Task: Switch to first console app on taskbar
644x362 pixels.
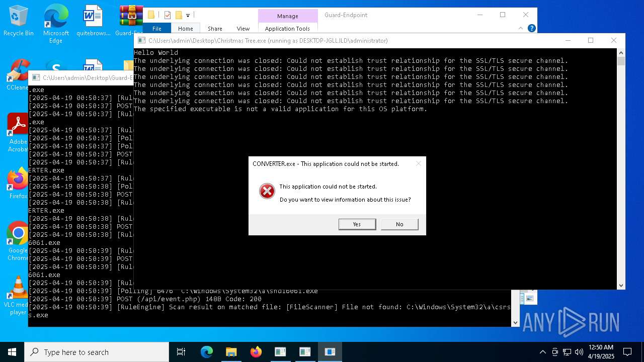Action: click(280, 352)
